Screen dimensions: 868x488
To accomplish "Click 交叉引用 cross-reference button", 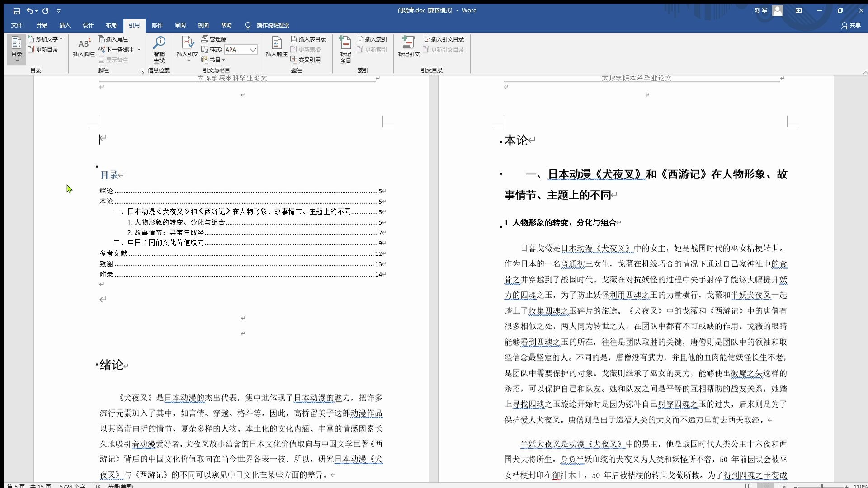I will tap(306, 60).
